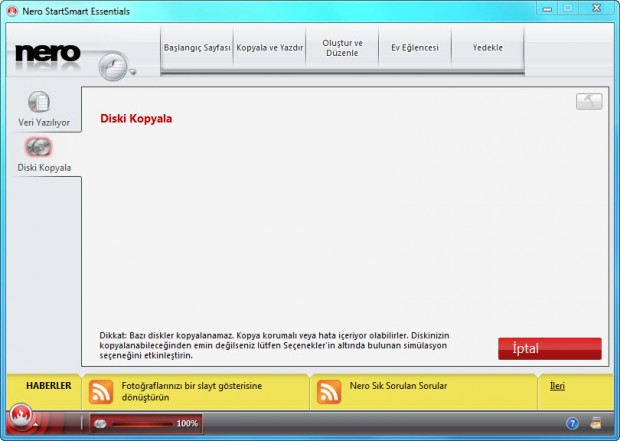This screenshot has width=620, height=441.
Task: Click the Nero flame launcher button
Action: [x=21, y=416]
